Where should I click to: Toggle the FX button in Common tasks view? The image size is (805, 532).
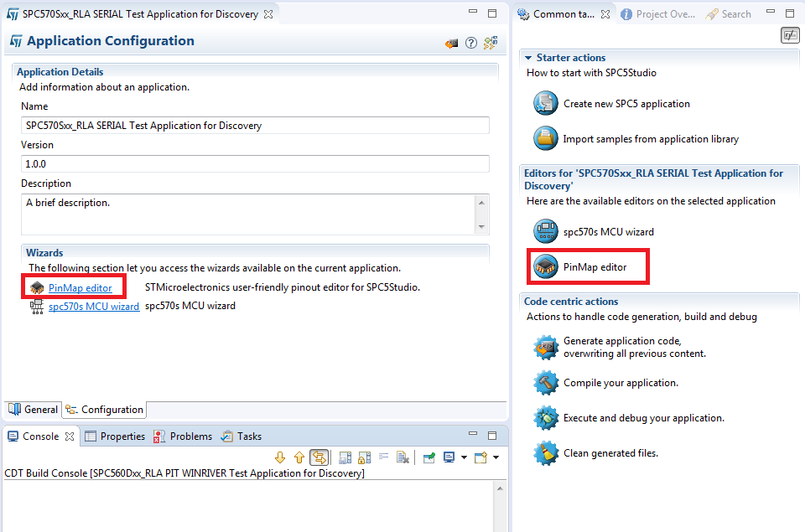point(790,35)
